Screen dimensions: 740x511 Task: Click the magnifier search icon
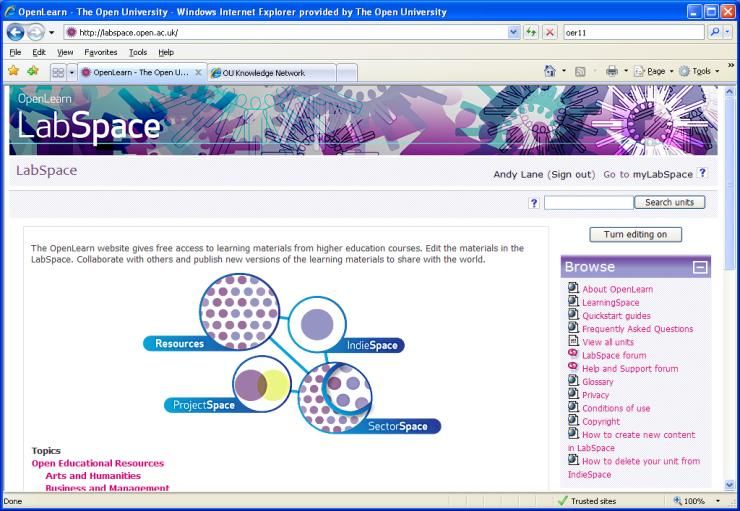pos(715,33)
